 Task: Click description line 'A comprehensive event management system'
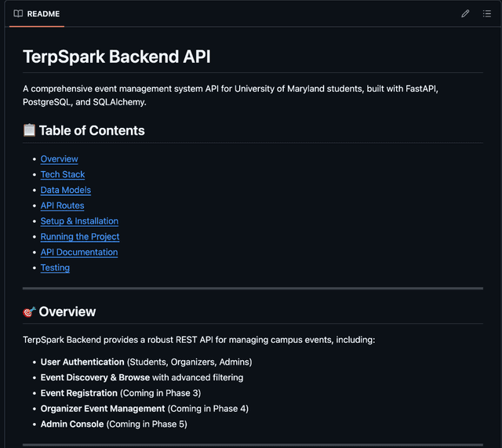pyautogui.click(x=230, y=89)
